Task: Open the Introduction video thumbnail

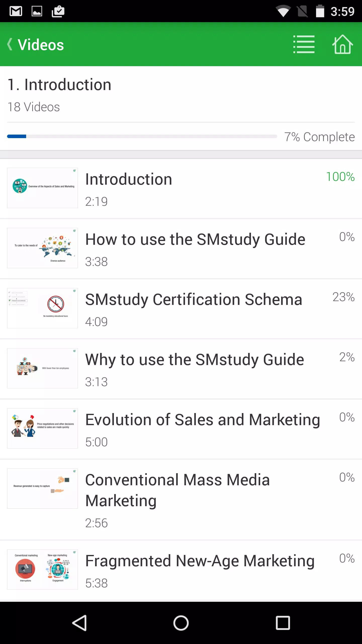Action: [x=42, y=188]
